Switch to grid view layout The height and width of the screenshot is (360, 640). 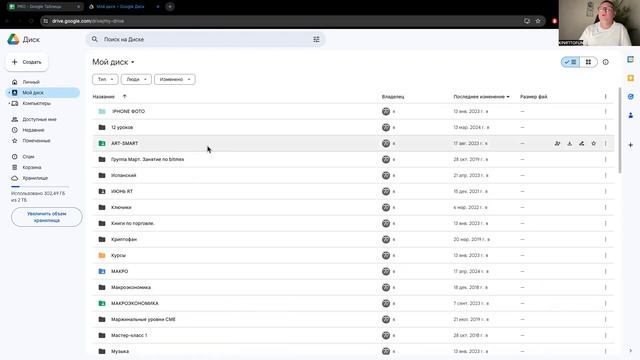588,62
